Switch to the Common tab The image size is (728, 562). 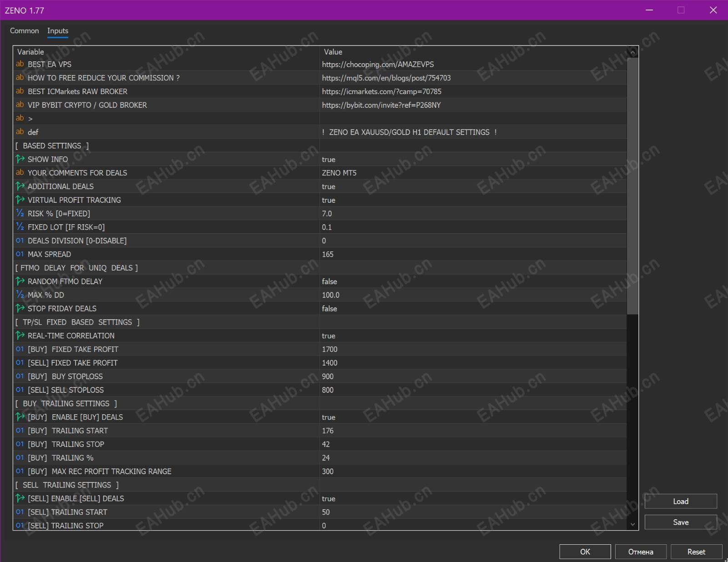pos(25,30)
